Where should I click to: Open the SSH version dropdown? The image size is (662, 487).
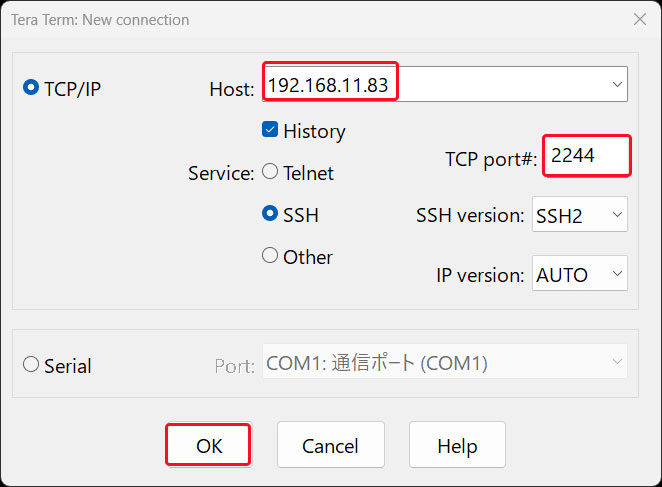(x=578, y=215)
